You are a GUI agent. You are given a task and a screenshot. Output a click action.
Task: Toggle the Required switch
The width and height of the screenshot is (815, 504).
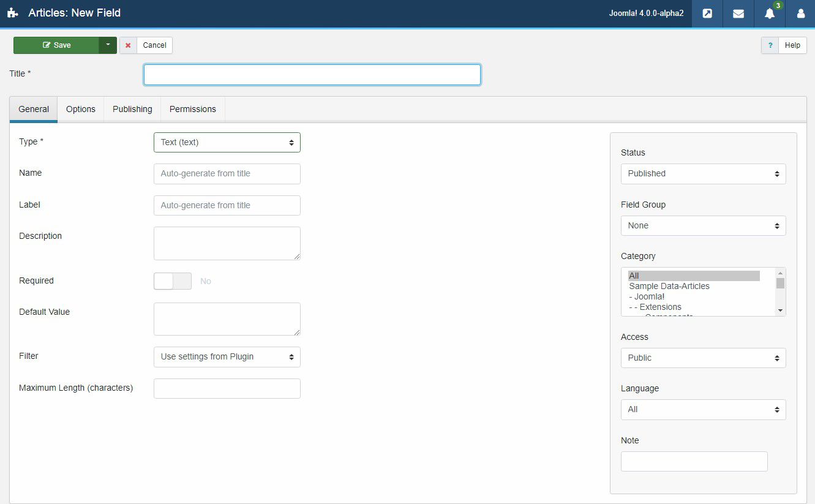tap(173, 281)
